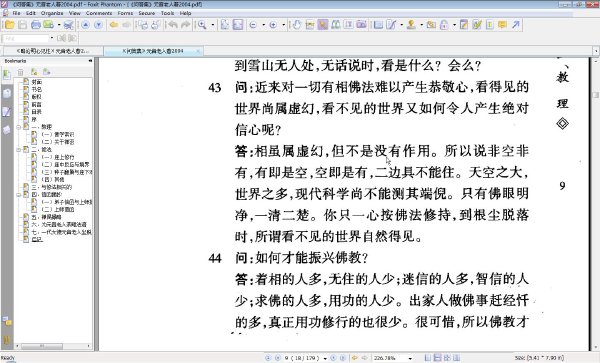600x363 pixels.
Task: Click the Undo toolbar icon
Action: pyautogui.click(x=173, y=25)
